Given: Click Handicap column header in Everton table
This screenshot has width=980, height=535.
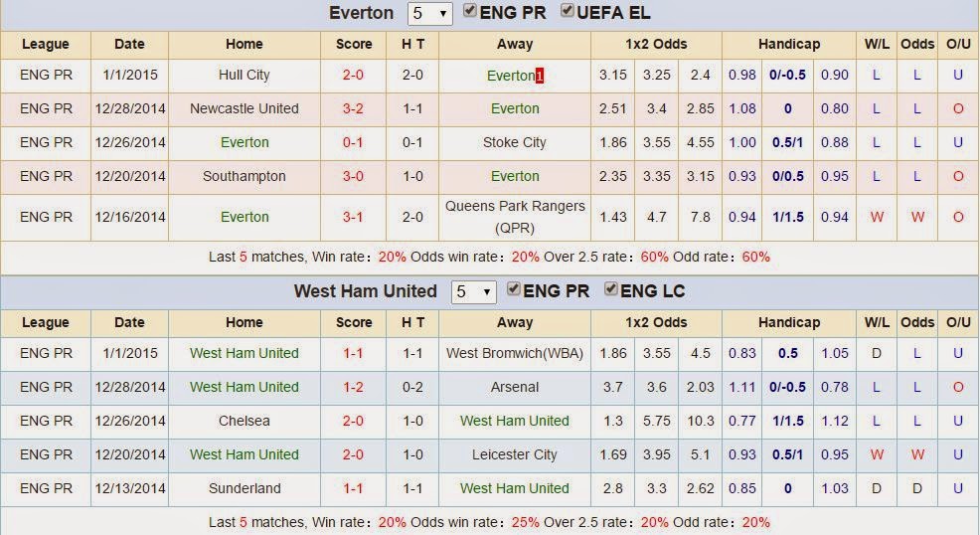Looking at the screenshot, I should pyautogui.click(x=789, y=44).
